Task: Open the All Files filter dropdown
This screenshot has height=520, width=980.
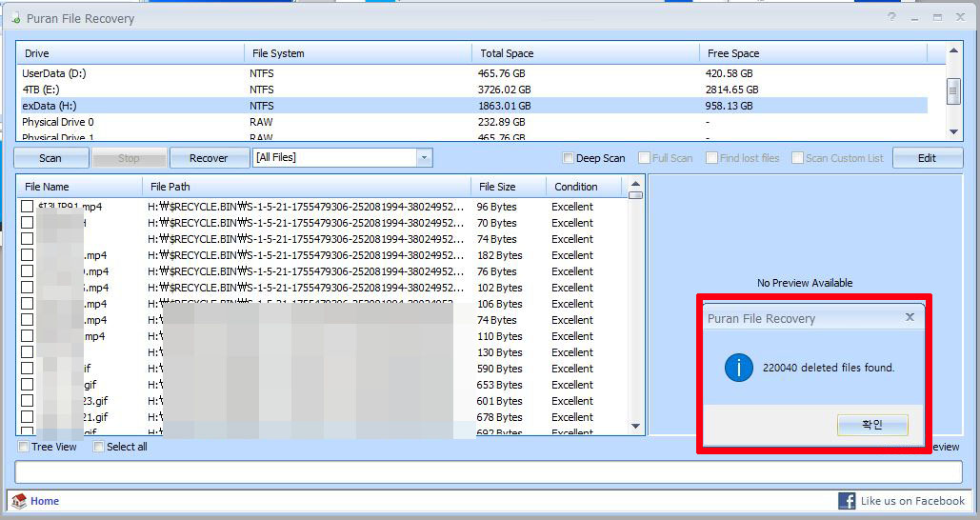Action: [x=424, y=157]
